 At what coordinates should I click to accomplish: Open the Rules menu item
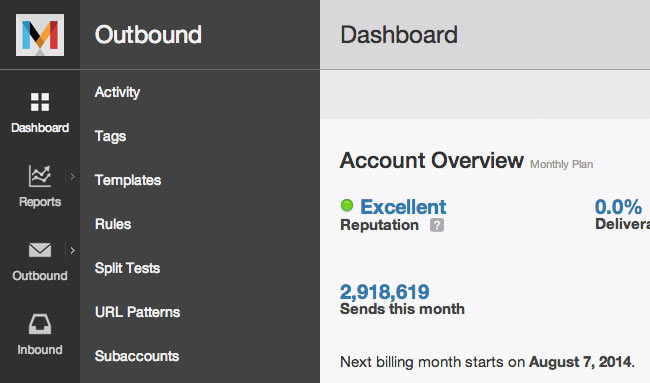point(113,224)
